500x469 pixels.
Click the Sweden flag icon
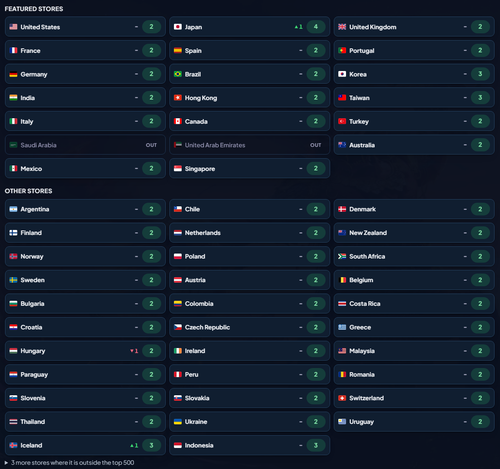13,280
